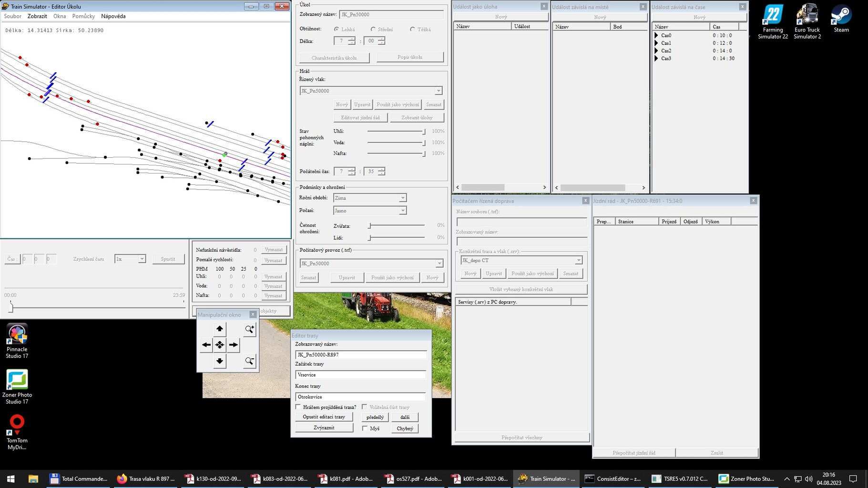The width and height of the screenshot is (868, 488).
Task: Click Chybný button in Editor trasy
Action: click(405, 428)
